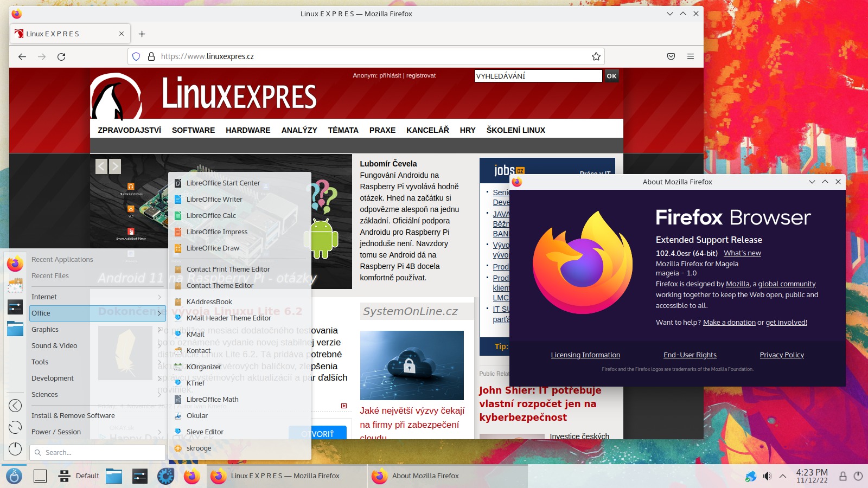Click the volume icon in system tray
This screenshot has height=488, width=868.
coord(767,476)
